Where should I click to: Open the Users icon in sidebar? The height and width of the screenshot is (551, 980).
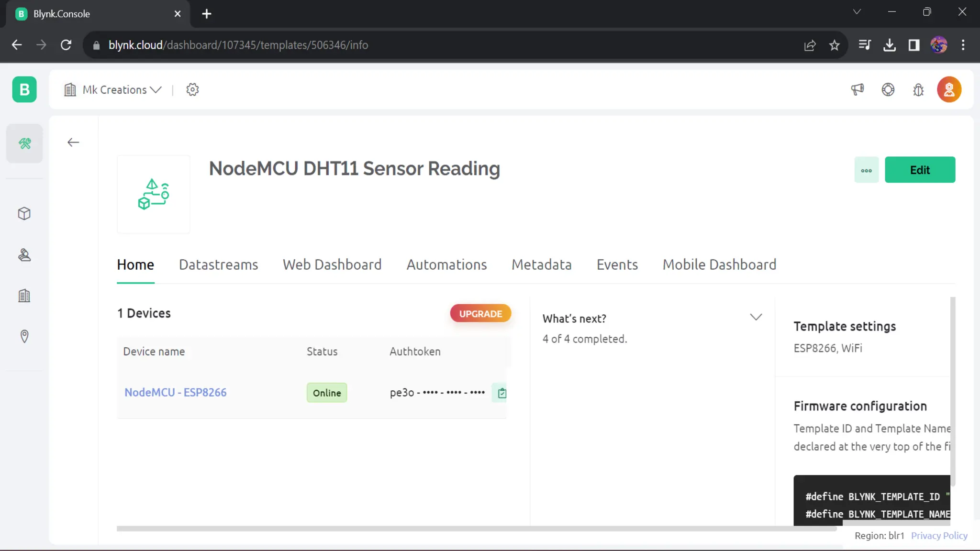pyautogui.click(x=24, y=255)
